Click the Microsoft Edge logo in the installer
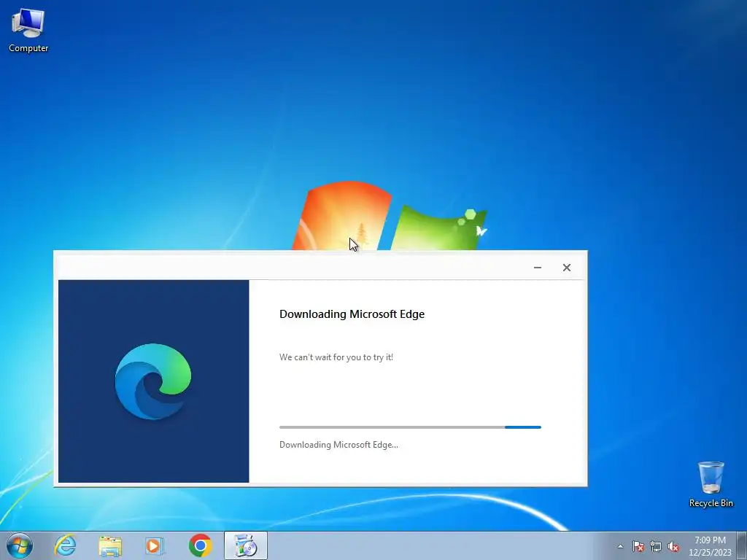The image size is (747, 560). tap(153, 381)
